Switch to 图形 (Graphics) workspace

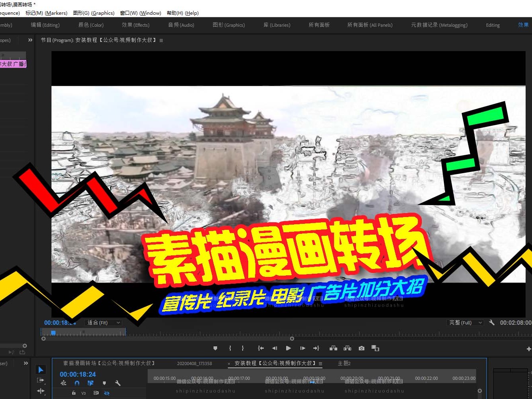tap(229, 25)
